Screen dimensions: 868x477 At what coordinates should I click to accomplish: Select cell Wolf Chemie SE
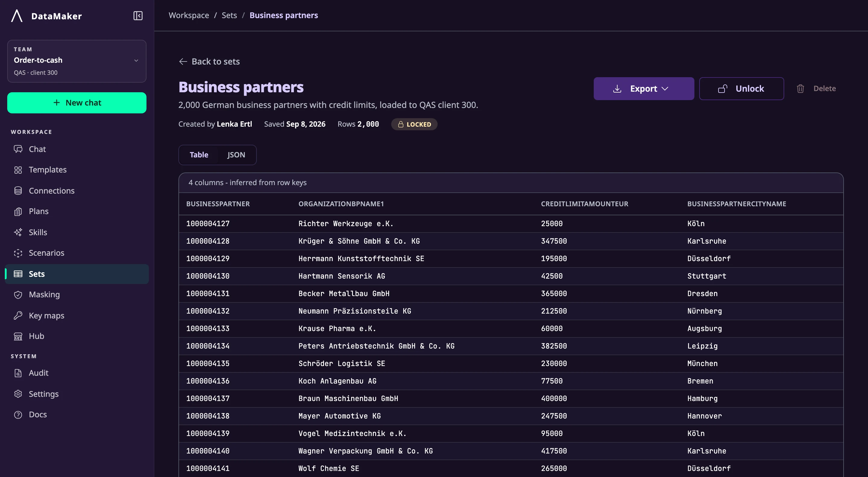329,469
